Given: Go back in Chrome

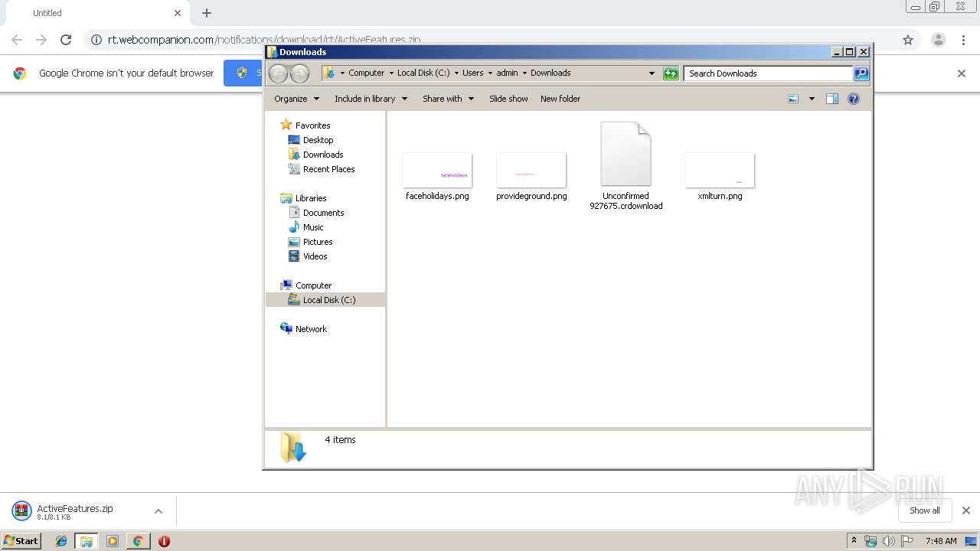Looking at the screenshot, I should click(17, 40).
